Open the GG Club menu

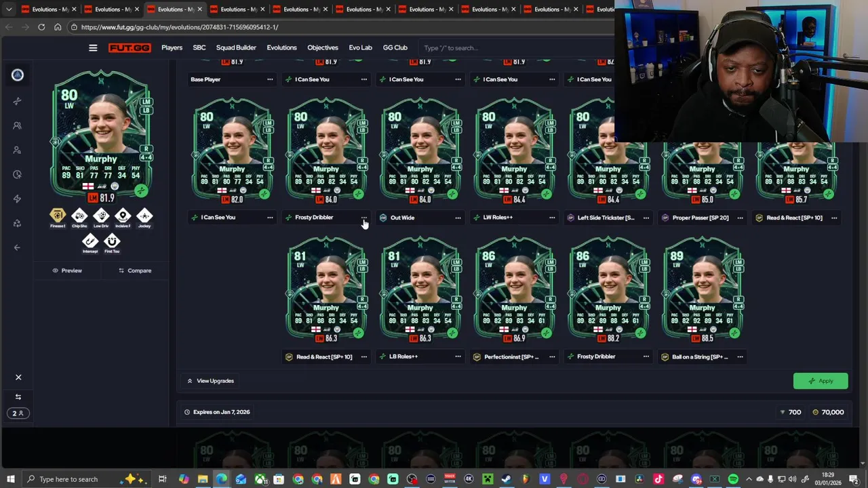click(x=395, y=47)
